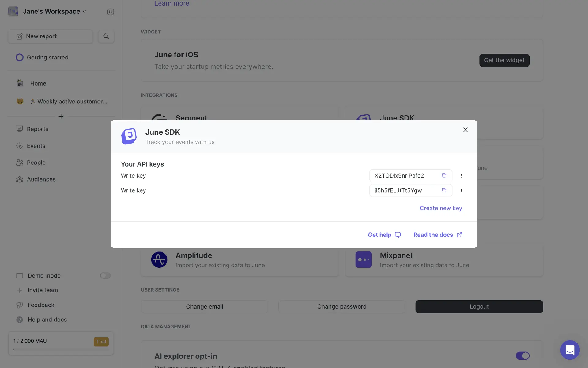Click the sidebar search icon
Viewport: 588px width, 368px height.
(106, 36)
